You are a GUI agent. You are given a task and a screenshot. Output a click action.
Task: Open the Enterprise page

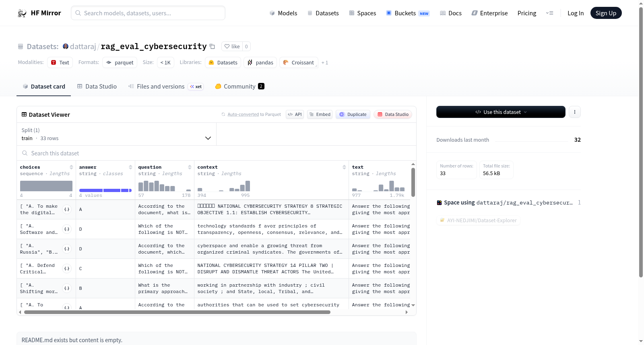(489, 13)
